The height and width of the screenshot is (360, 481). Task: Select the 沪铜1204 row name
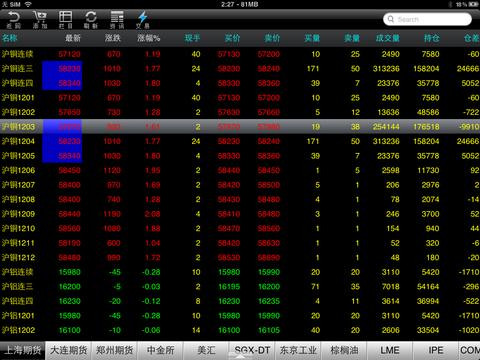pyautogui.click(x=18, y=141)
